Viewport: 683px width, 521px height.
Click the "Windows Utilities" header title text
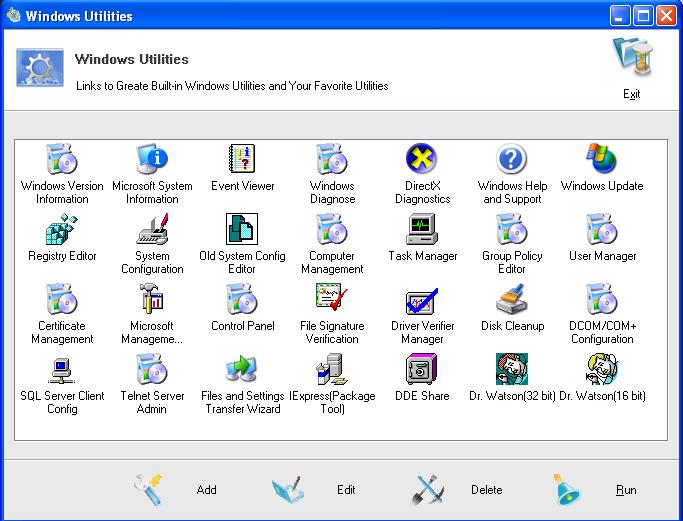coord(132,59)
